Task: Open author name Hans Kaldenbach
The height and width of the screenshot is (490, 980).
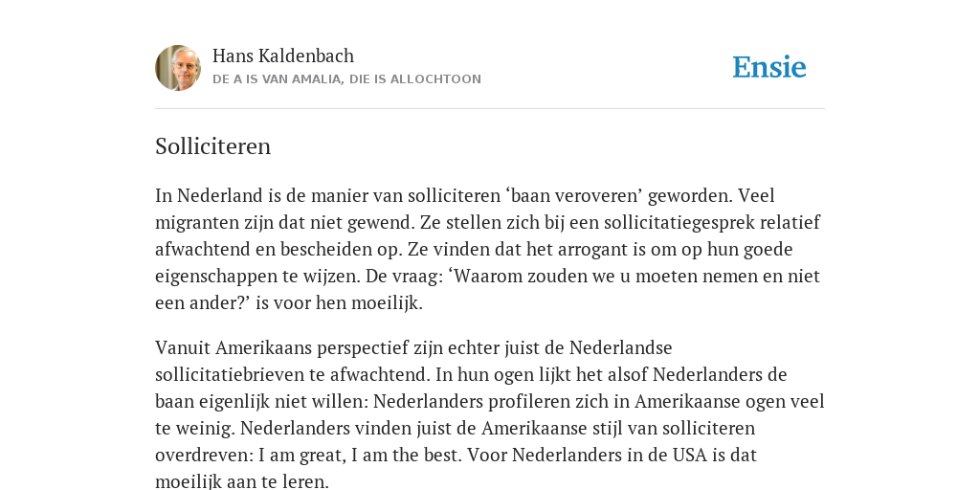Action: coord(283,56)
